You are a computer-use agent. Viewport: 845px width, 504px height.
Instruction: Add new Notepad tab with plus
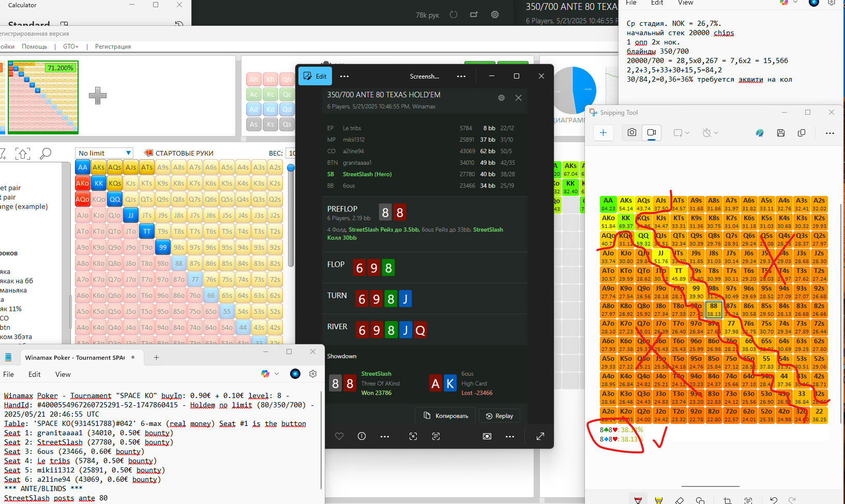pyautogui.click(x=156, y=357)
